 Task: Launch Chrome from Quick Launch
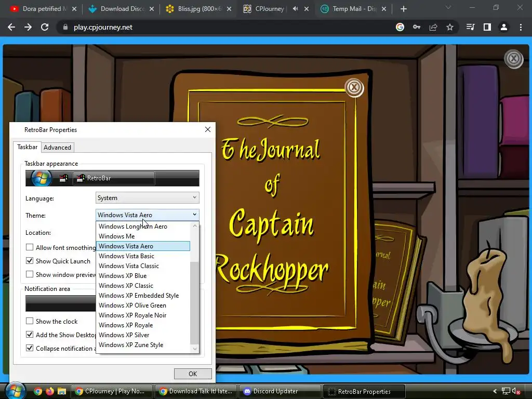[x=38, y=392]
